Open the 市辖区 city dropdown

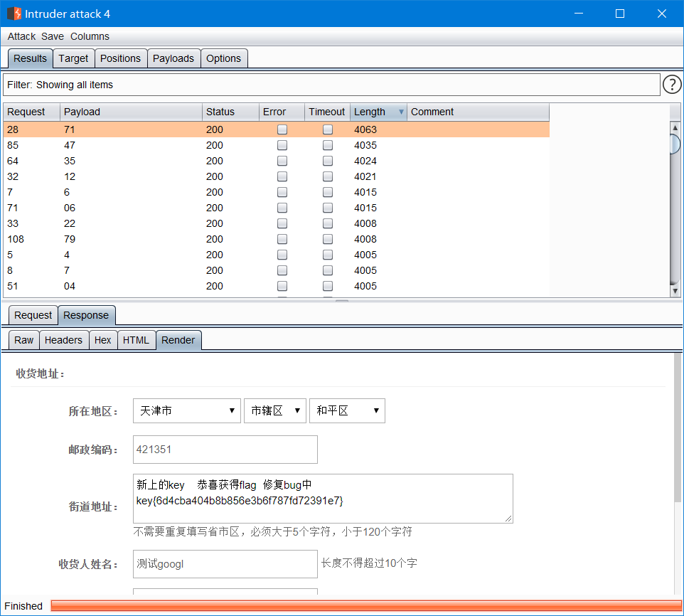pyautogui.click(x=275, y=410)
